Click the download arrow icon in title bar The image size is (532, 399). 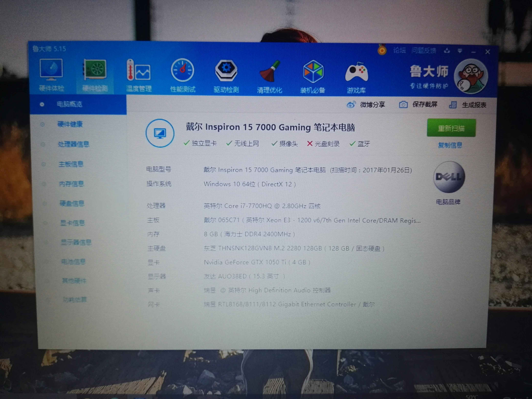coord(447,51)
